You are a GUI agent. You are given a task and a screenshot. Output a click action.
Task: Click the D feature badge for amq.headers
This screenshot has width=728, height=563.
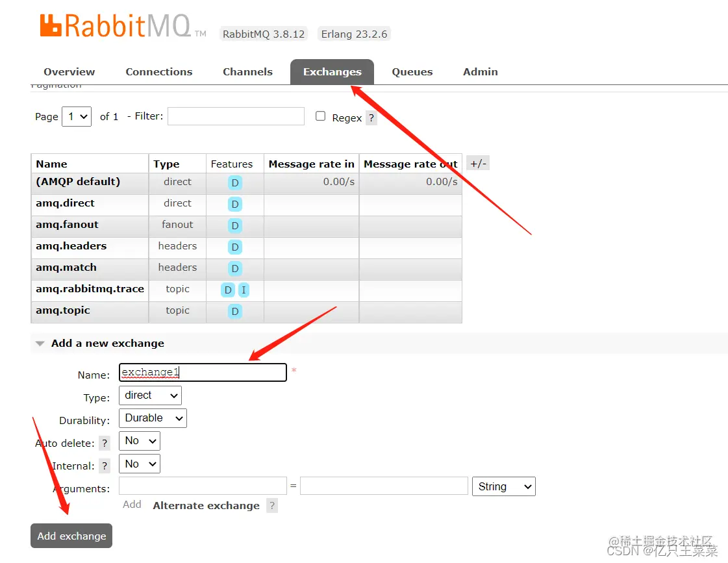click(x=235, y=247)
